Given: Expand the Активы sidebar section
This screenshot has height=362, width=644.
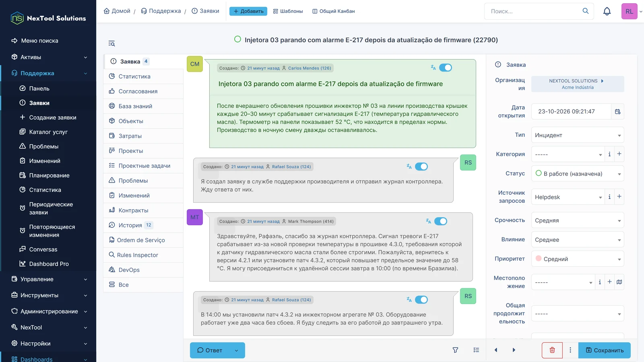Looking at the screenshot, I should [49, 57].
